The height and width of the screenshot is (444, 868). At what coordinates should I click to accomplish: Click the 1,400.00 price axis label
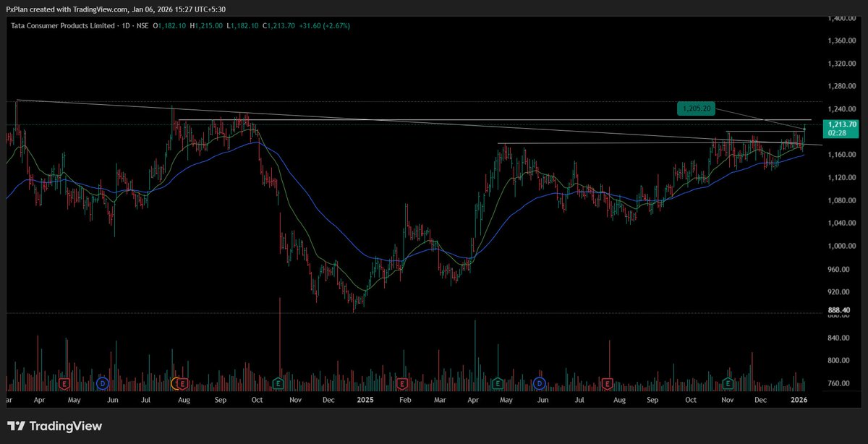843,17
